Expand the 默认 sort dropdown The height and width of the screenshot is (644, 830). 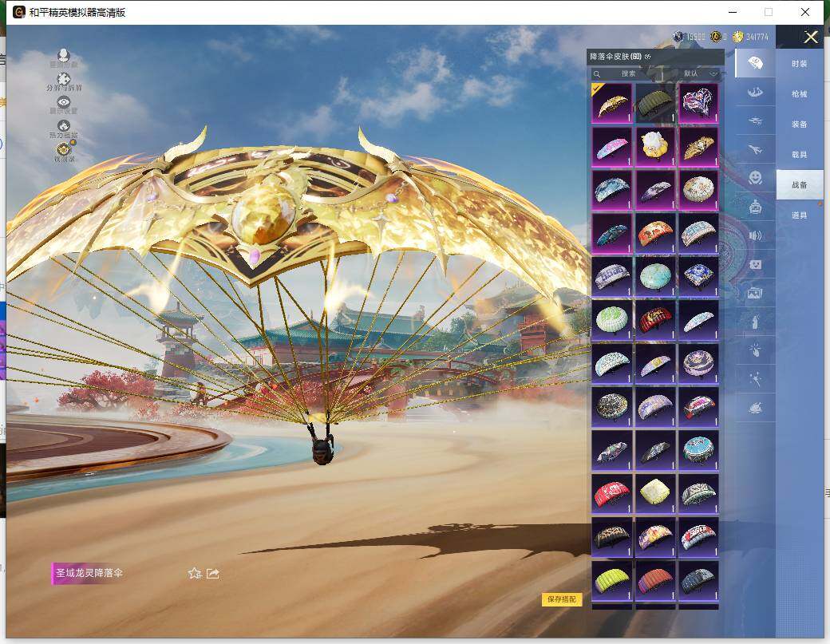(700, 73)
